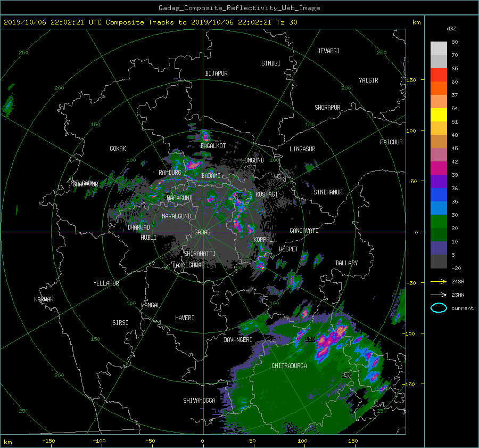The width and height of the screenshot is (479, 448).
Task: Click the BALLARY city label
Action: (x=346, y=263)
